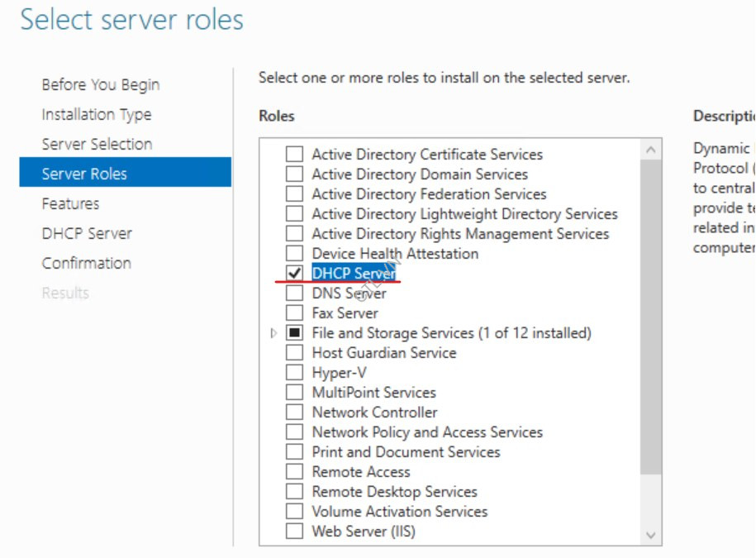
Task: Enable the Hyper-V role checkbox
Action: pos(294,373)
